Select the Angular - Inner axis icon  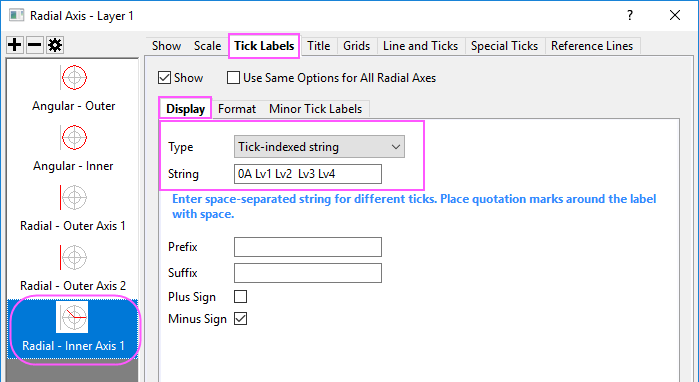point(74,137)
